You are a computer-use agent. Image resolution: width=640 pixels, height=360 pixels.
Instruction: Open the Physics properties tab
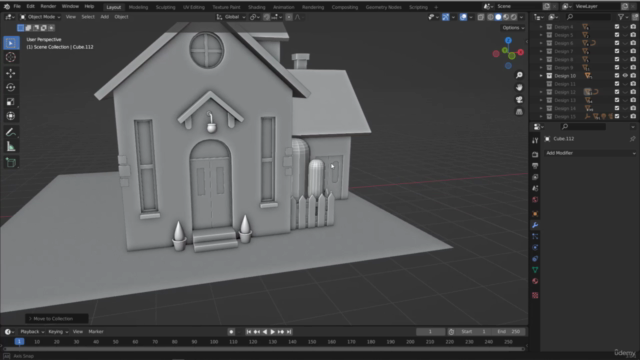coord(535,247)
